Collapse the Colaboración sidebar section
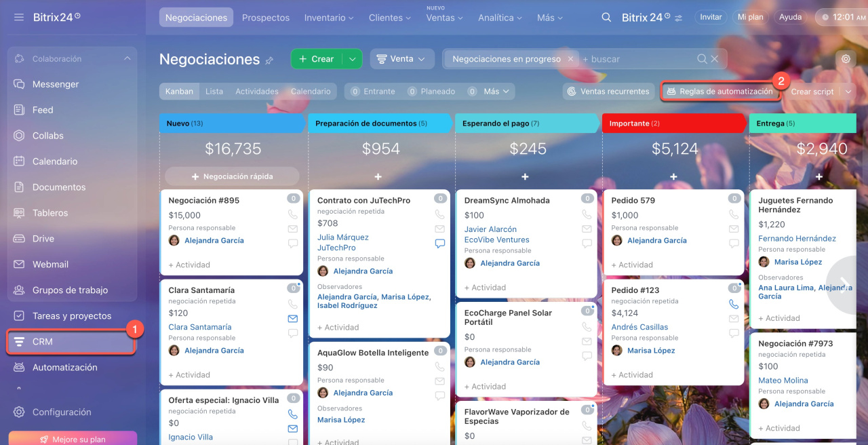This screenshot has height=445, width=868. click(x=127, y=59)
